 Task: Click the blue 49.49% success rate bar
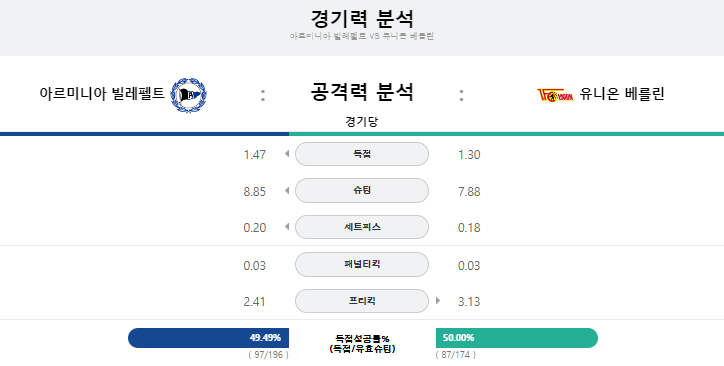pyautogui.click(x=208, y=338)
